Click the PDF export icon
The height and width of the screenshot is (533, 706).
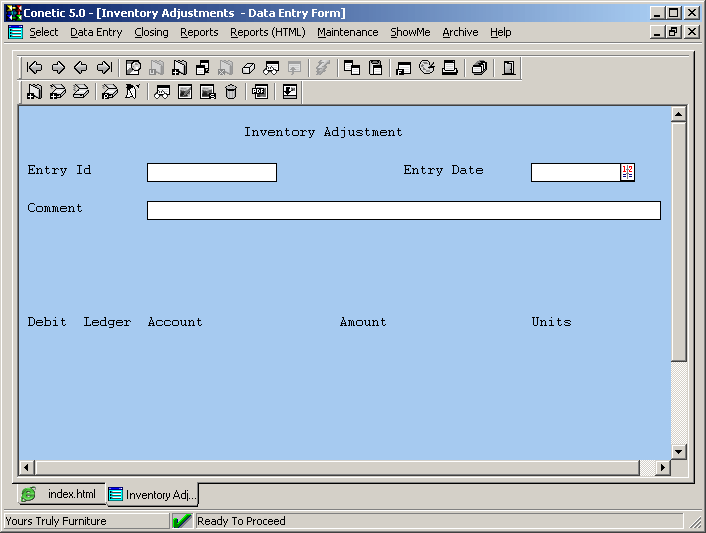(x=260, y=92)
